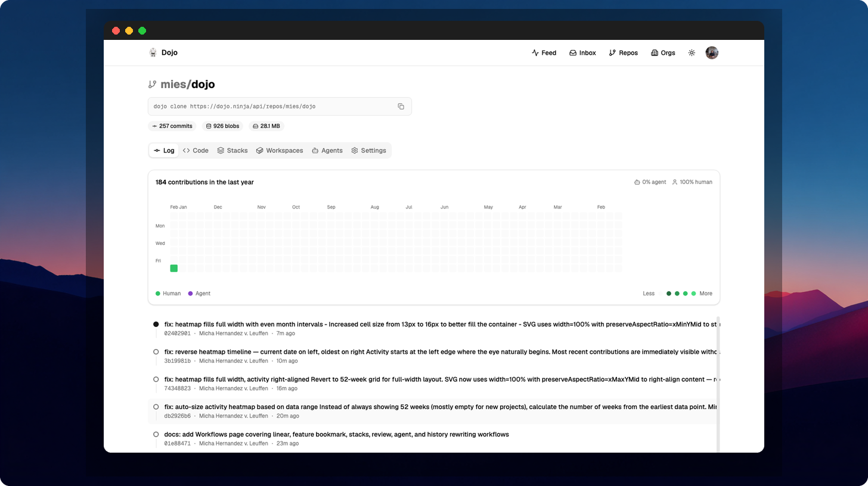Expand commit db2926b6 via its circle marker

(x=156, y=407)
